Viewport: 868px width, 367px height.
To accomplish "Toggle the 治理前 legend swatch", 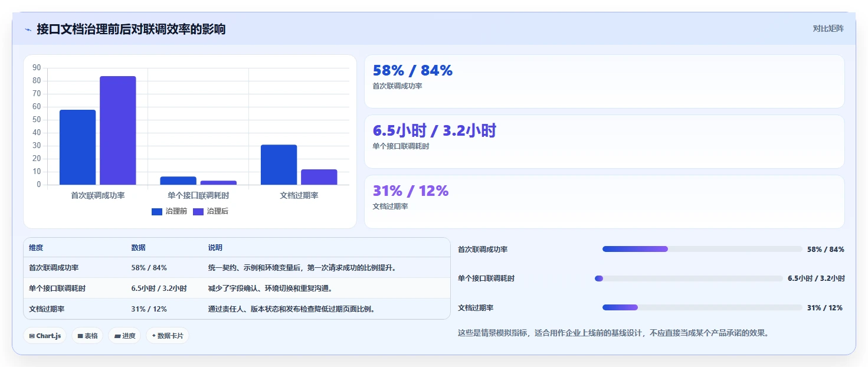I will pyautogui.click(x=157, y=212).
